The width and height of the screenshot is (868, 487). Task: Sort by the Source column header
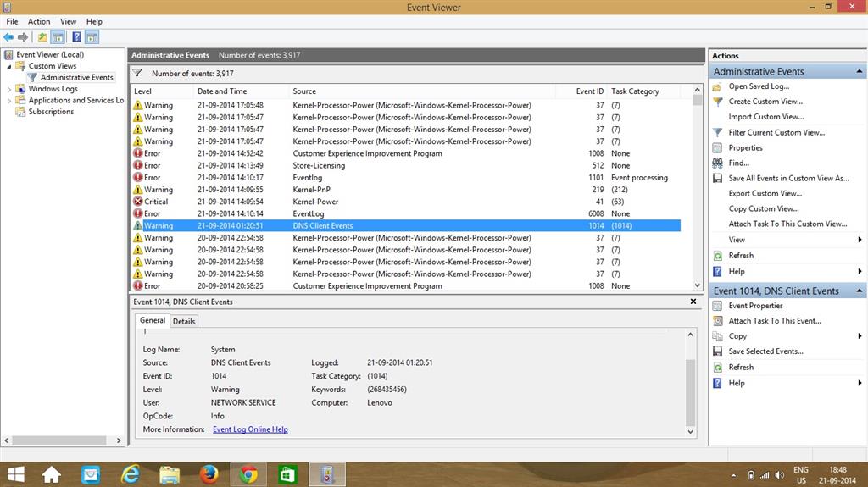[422, 91]
